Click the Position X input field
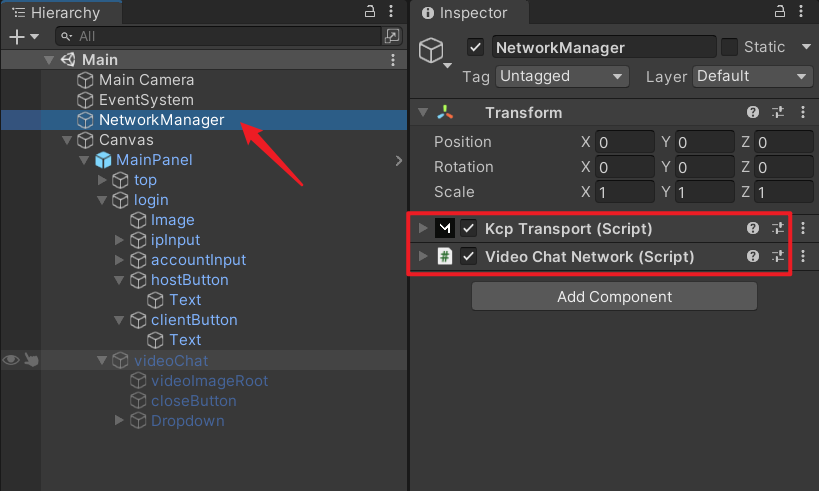This screenshot has width=819, height=491. [x=623, y=142]
